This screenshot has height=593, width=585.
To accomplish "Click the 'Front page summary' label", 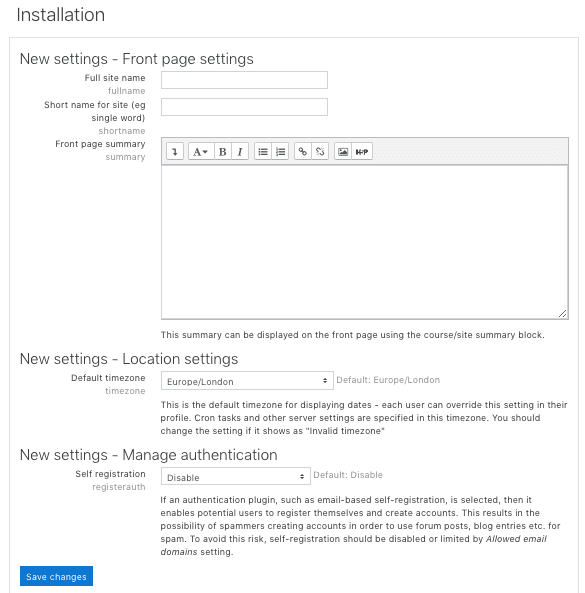I will click(100, 144).
